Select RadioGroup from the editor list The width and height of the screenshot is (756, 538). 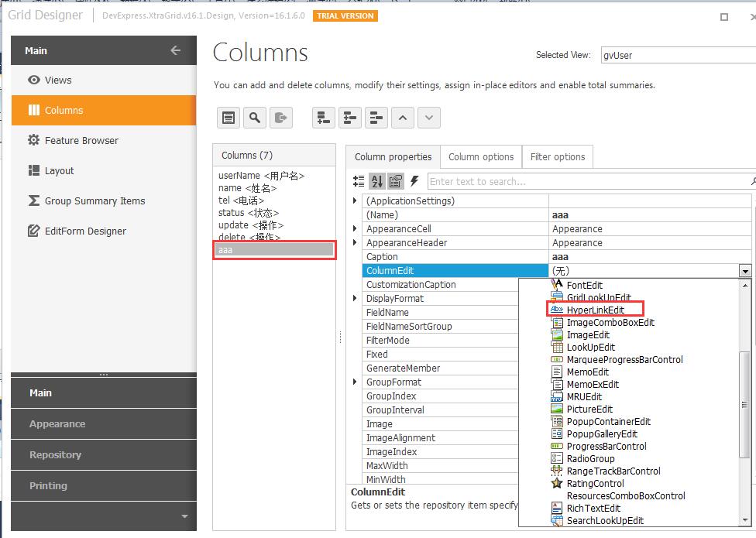(590, 458)
